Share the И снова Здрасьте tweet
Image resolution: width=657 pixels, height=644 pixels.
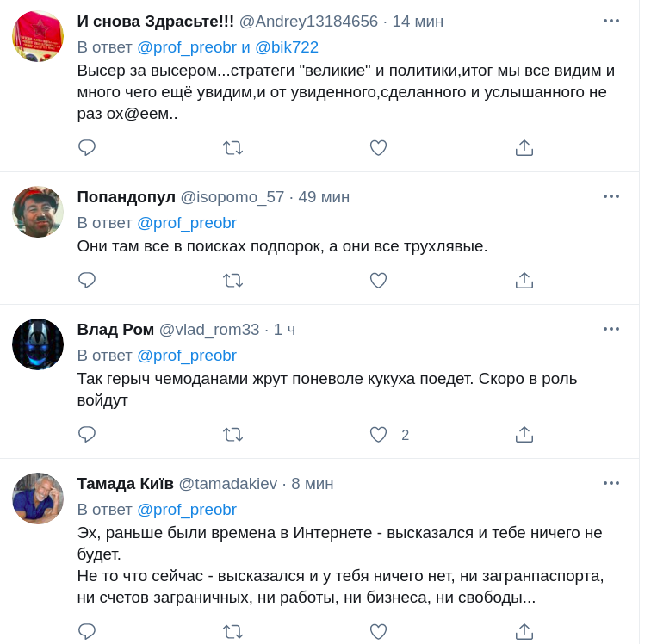[x=524, y=148]
